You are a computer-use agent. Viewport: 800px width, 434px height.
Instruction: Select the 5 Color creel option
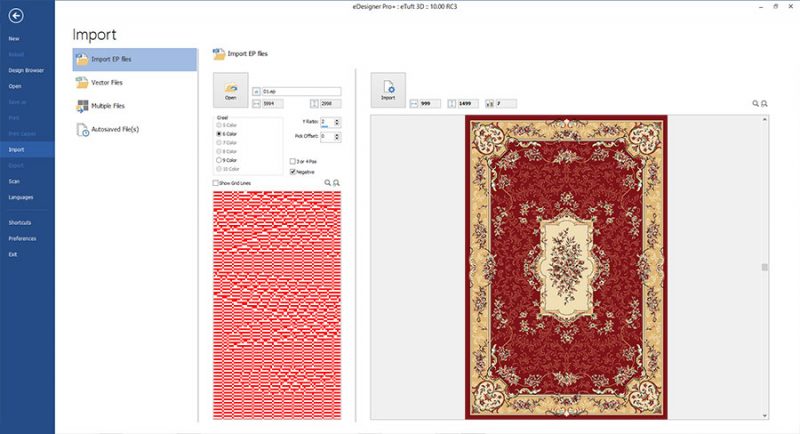[227, 125]
